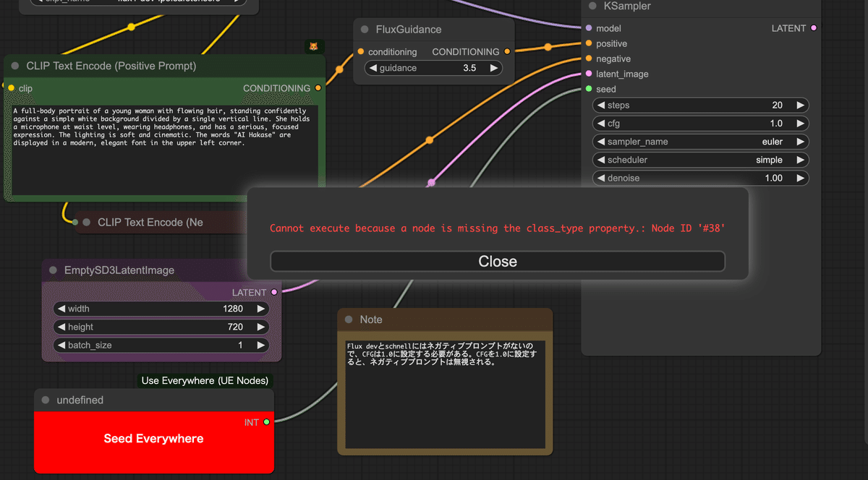868x480 pixels.
Task: Increase steps value with right arrow
Action: pos(800,106)
